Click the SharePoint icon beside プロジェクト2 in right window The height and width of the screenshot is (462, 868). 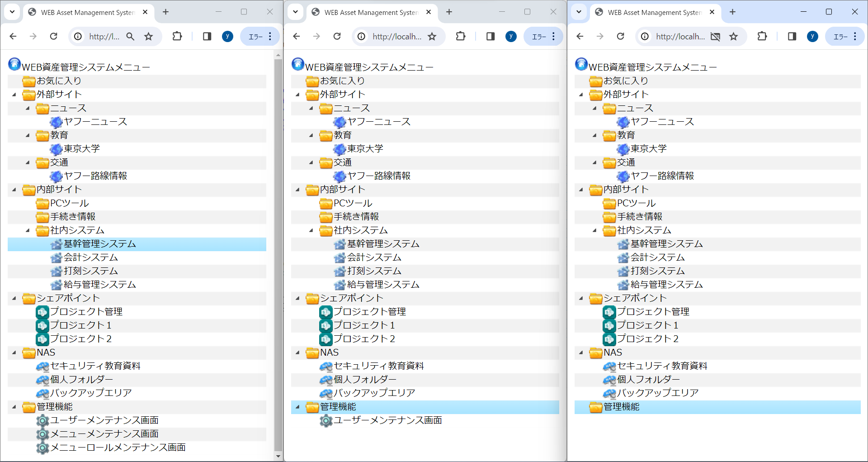pos(609,339)
